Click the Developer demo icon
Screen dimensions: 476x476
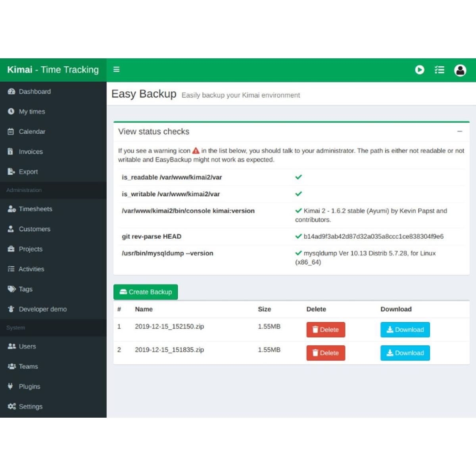tap(11, 309)
